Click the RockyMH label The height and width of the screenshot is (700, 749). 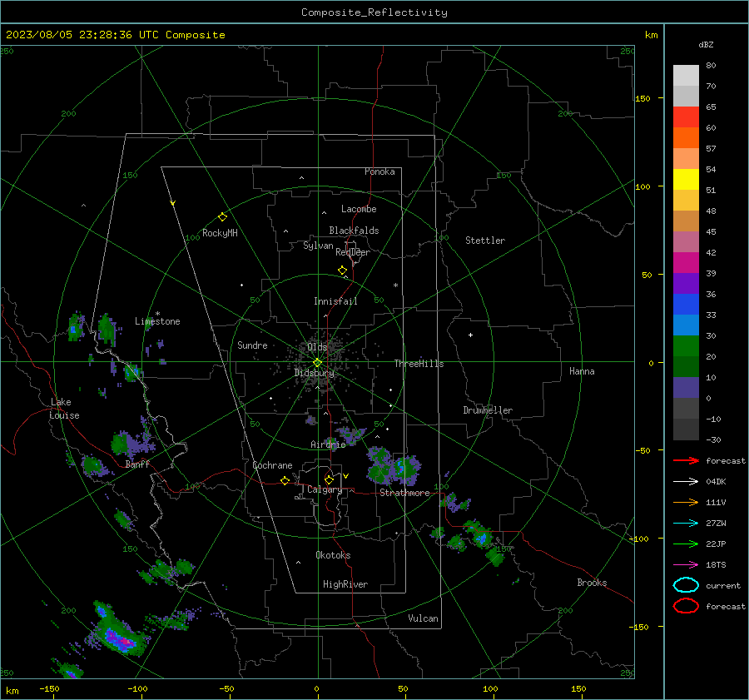(x=220, y=233)
